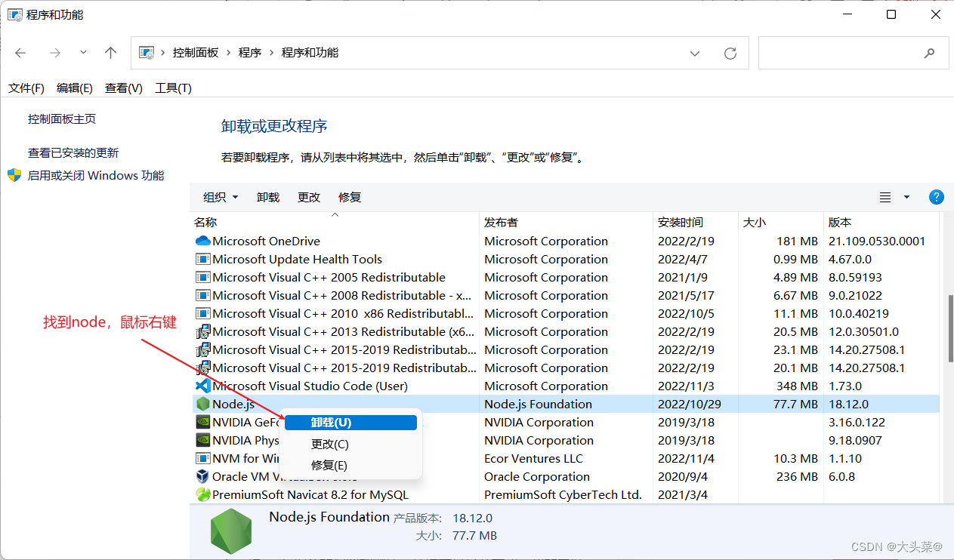The height and width of the screenshot is (560, 954).
Task: Click 程序 in the address path
Action: [250, 53]
